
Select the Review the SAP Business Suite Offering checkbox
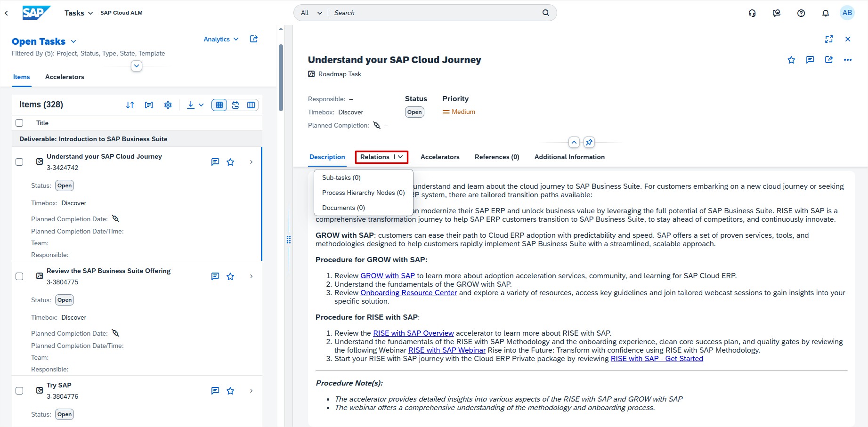pos(19,276)
